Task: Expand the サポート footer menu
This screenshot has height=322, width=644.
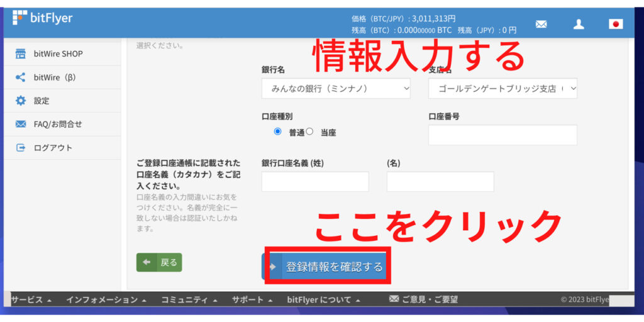Action: [252, 299]
